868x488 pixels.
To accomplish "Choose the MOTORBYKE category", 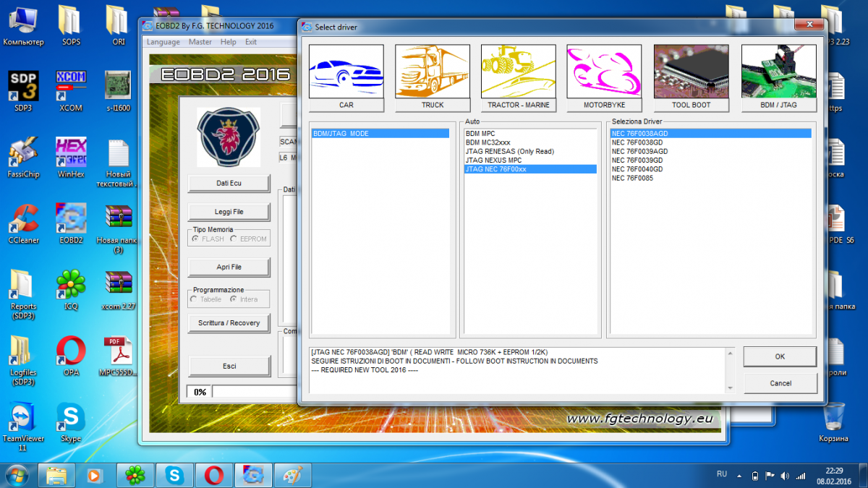I will point(605,78).
